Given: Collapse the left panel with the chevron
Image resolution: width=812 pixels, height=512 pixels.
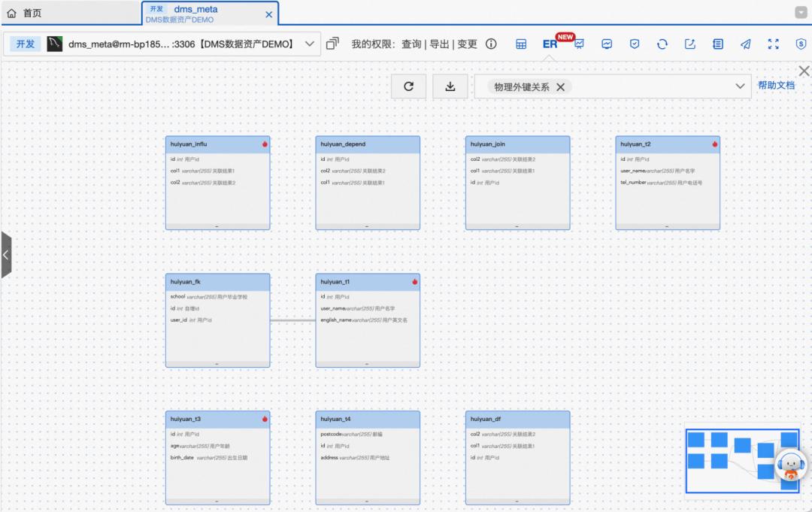Looking at the screenshot, I should 7,254.
